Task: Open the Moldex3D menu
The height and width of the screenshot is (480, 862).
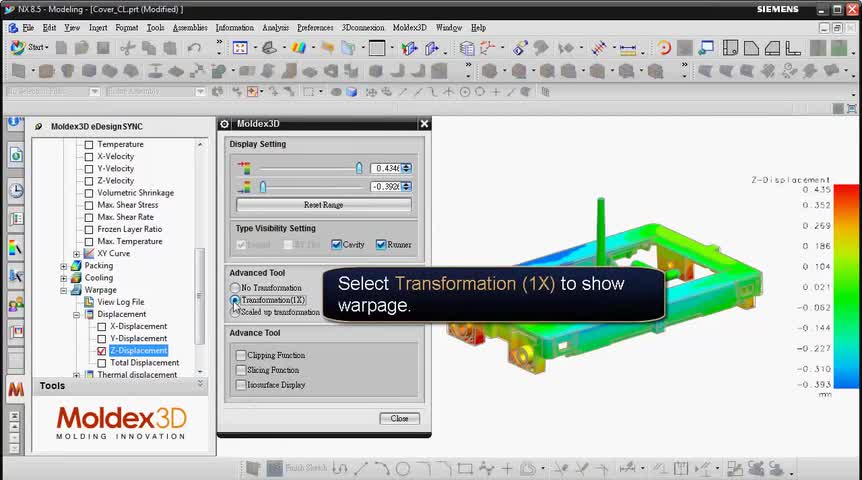Action: (x=410, y=27)
